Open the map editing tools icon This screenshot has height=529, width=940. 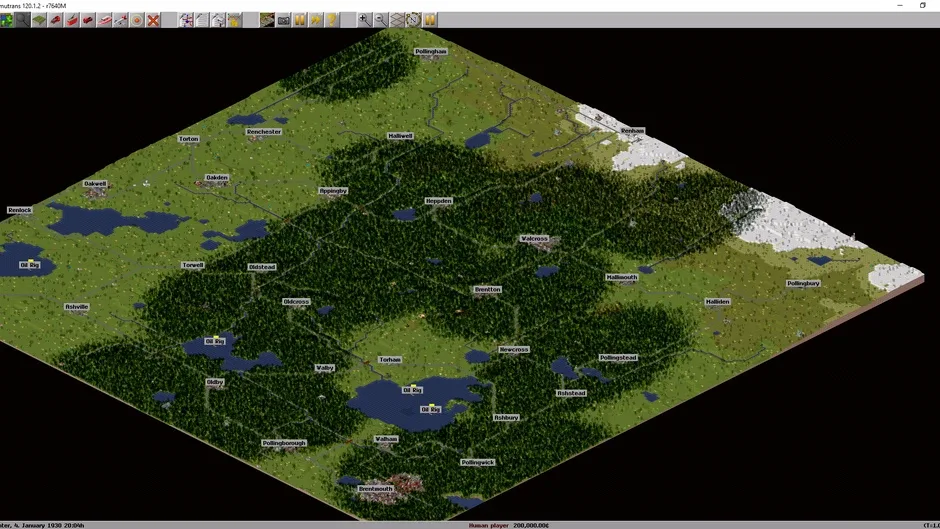(x=234, y=20)
